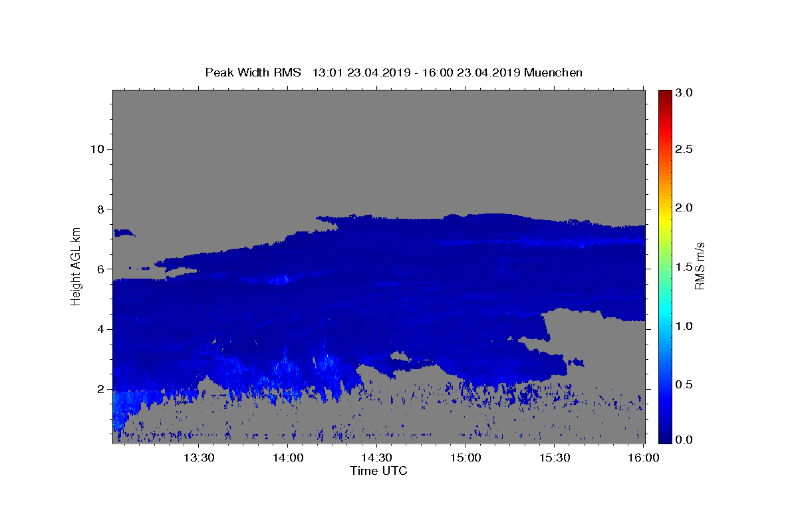This screenshot has height=532, width=798.
Task: Click the colorbar value 0.0
Action: [x=685, y=440]
